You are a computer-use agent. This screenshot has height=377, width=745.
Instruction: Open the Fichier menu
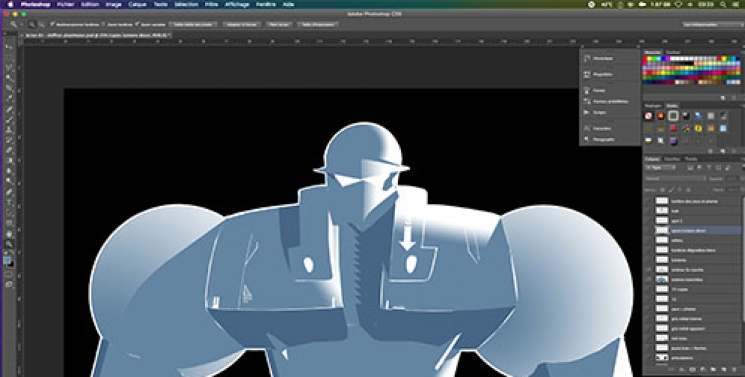click(x=65, y=4)
